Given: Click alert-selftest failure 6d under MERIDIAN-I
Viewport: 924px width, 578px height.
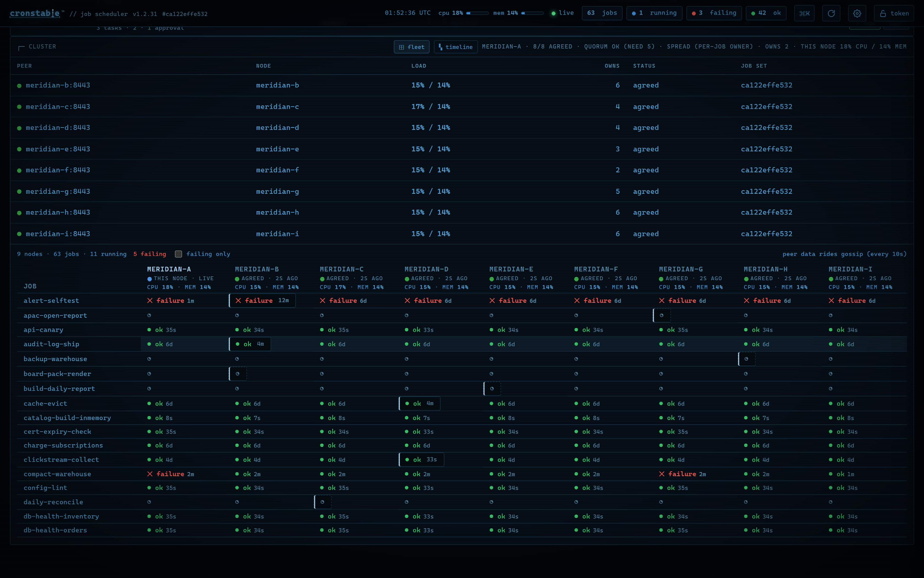Looking at the screenshot, I should 852,301.
